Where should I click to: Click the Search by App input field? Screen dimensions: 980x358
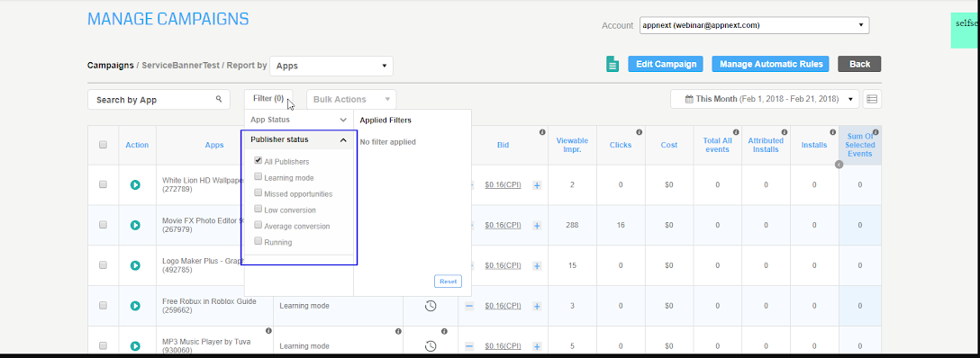click(159, 99)
